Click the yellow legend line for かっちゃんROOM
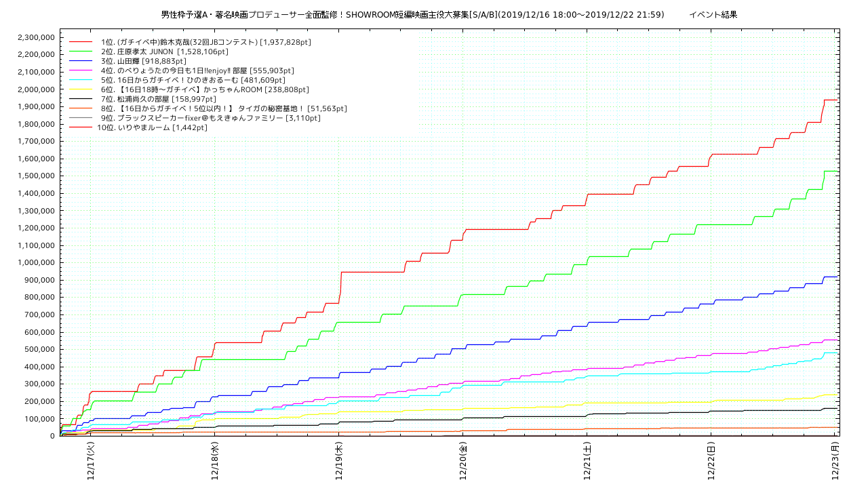868x488 pixels. (80, 89)
